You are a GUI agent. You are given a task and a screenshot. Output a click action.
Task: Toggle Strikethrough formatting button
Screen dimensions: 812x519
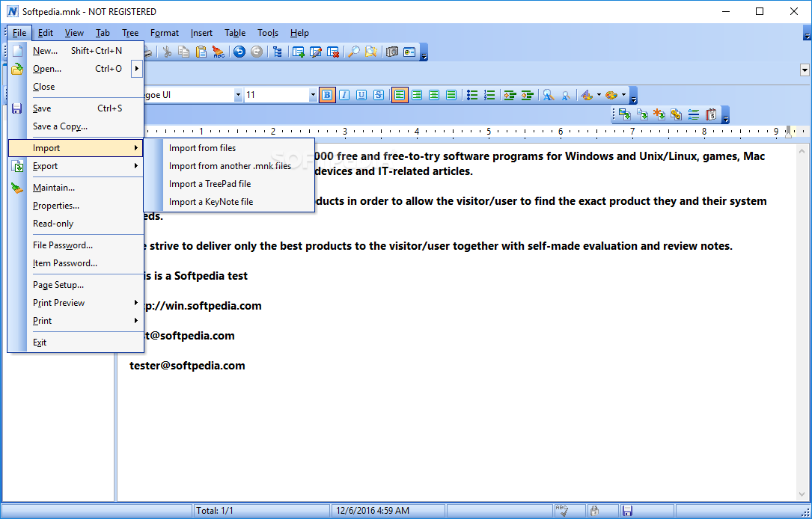pyautogui.click(x=379, y=95)
